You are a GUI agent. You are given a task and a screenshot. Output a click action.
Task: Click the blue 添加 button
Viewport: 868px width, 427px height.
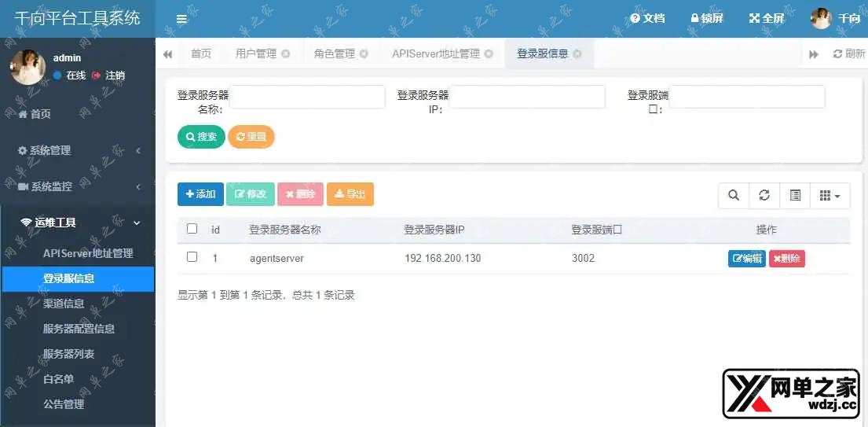(200, 194)
